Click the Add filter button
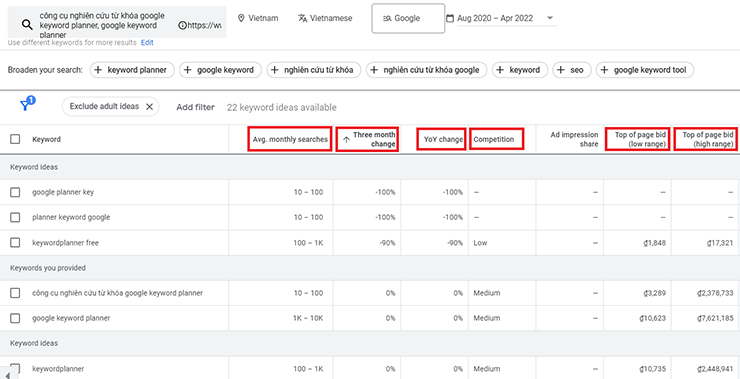 (x=195, y=107)
